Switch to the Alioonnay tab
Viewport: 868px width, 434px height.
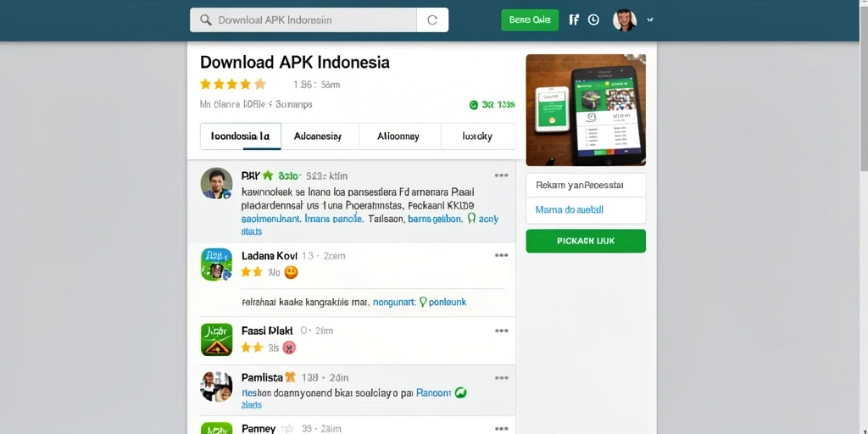click(x=398, y=136)
